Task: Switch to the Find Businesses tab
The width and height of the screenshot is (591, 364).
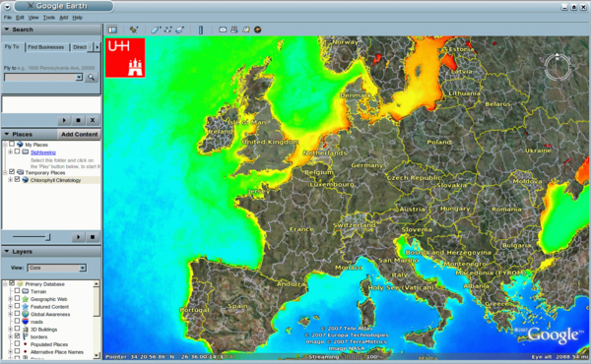Action: (46, 47)
